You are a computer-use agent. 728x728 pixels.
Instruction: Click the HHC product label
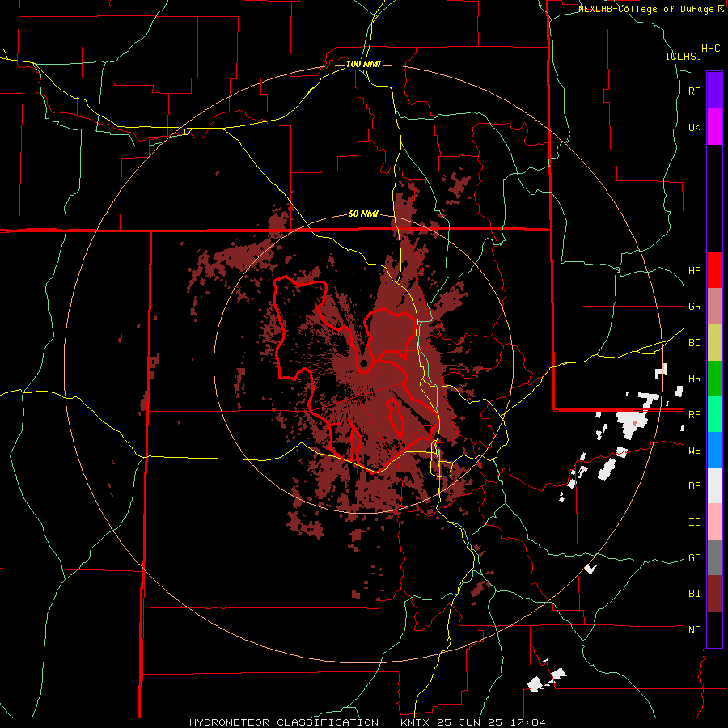pyautogui.click(x=710, y=49)
